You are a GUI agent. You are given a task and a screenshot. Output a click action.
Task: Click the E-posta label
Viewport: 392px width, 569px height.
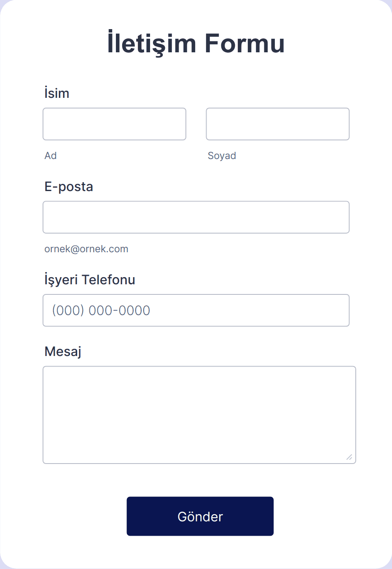point(69,187)
